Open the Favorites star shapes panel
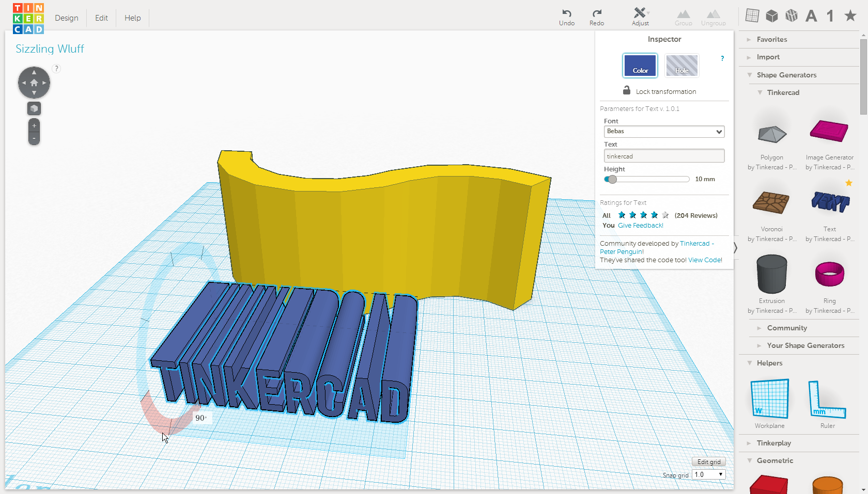This screenshot has width=868, height=494. click(x=849, y=15)
